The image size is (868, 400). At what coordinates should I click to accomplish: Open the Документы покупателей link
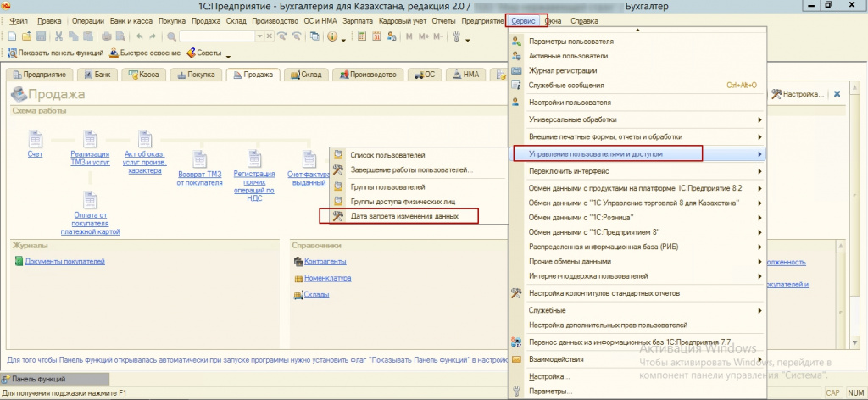coord(64,262)
